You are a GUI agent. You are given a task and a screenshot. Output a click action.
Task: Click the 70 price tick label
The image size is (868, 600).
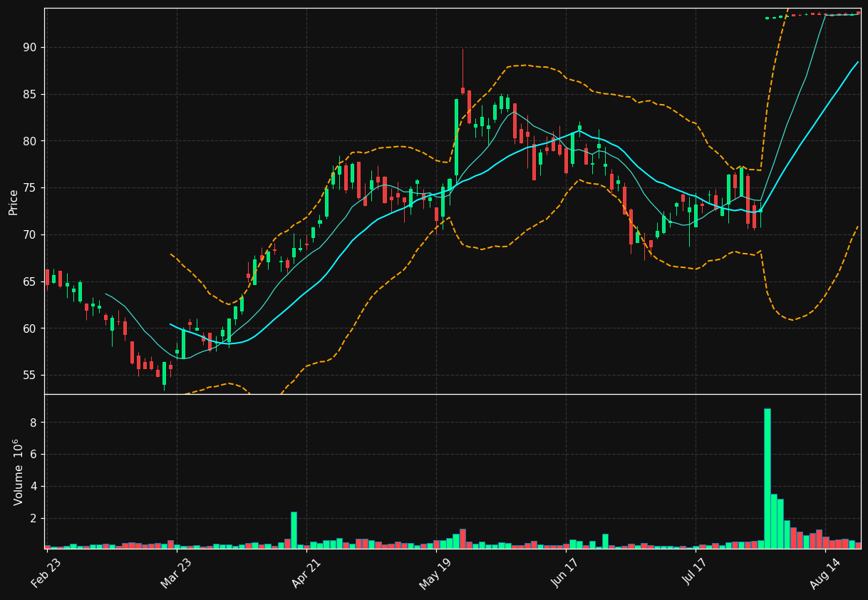[x=29, y=235]
